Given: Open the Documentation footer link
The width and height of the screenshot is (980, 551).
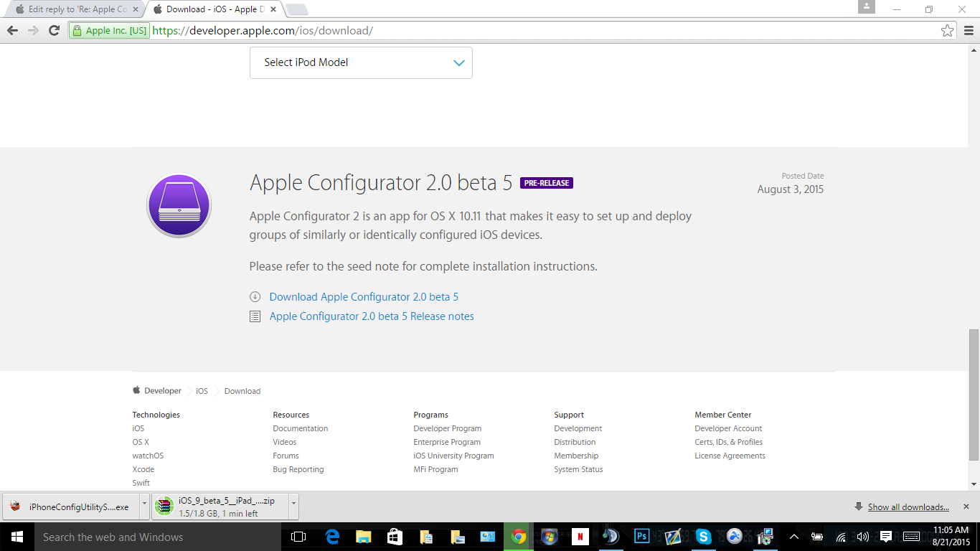Looking at the screenshot, I should click(x=300, y=428).
